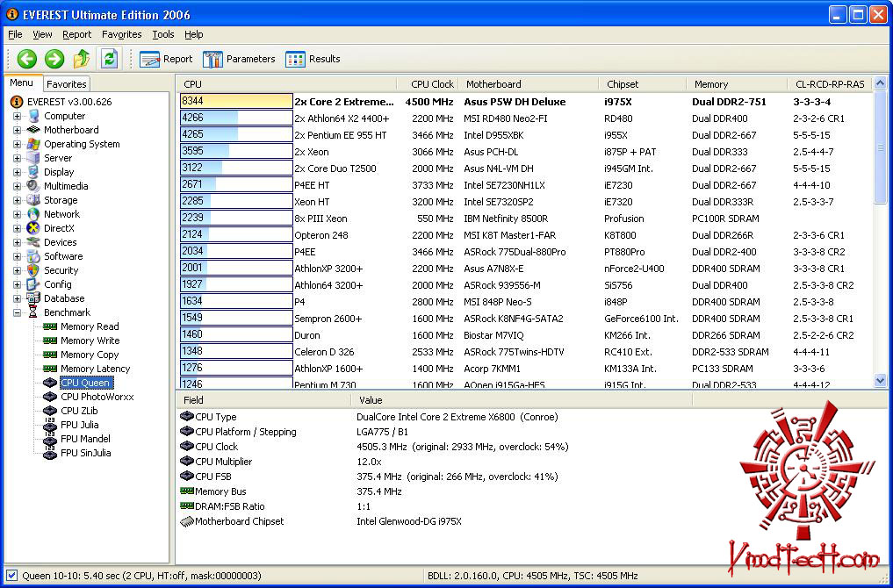Open the Tools menu
This screenshot has height=588, width=893.
[162, 35]
